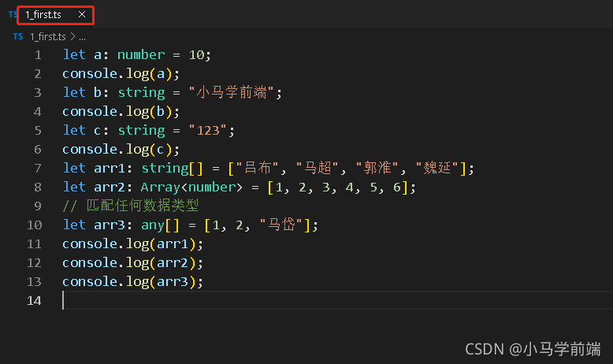This screenshot has width=613, height=364.
Task: Click the string "吕布" in the array
Action: point(257,168)
